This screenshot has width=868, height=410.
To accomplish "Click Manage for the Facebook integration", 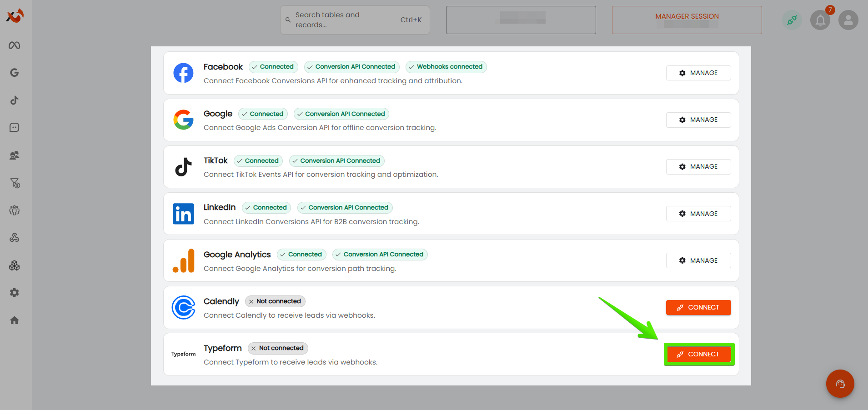I will click(698, 73).
